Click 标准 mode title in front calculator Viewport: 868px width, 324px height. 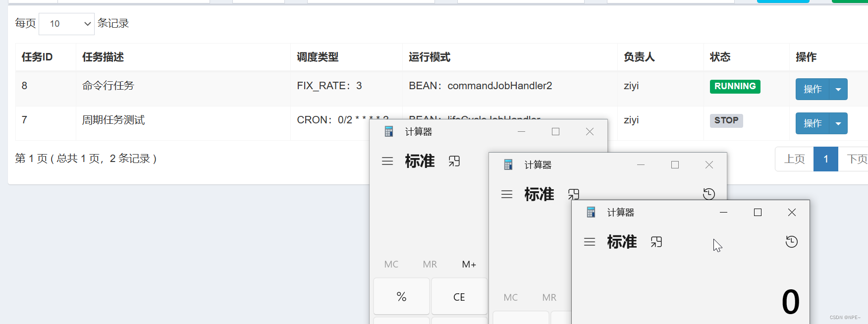(x=622, y=242)
